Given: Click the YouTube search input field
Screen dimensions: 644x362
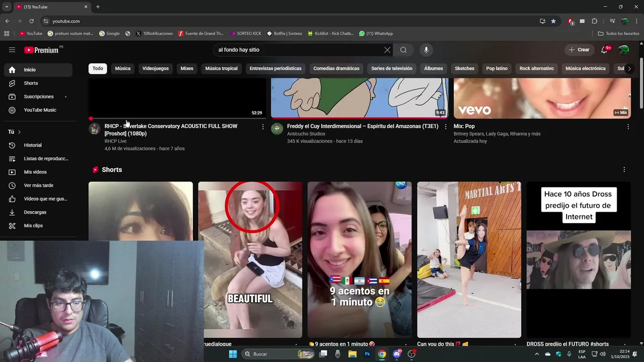Looking at the screenshot, I should 299,50.
